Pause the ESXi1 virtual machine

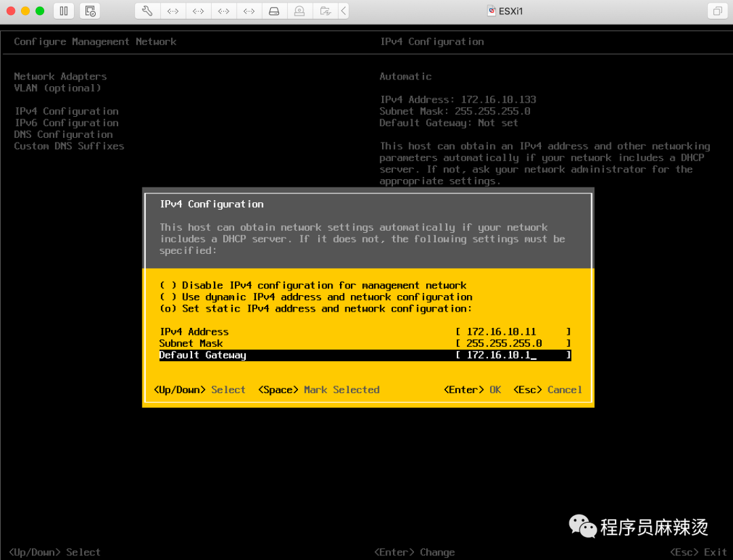coord(64,11)
